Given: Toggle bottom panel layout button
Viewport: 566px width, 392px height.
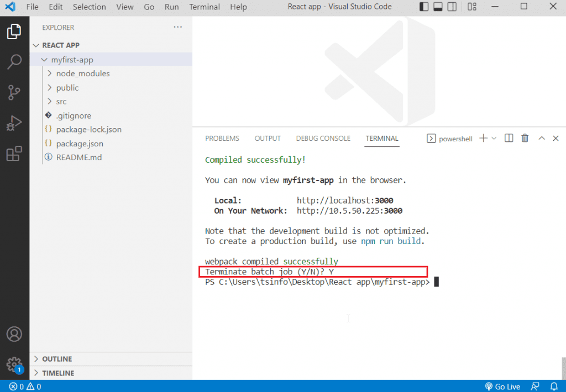Looking at the screenshot, I should click(438, 7).
